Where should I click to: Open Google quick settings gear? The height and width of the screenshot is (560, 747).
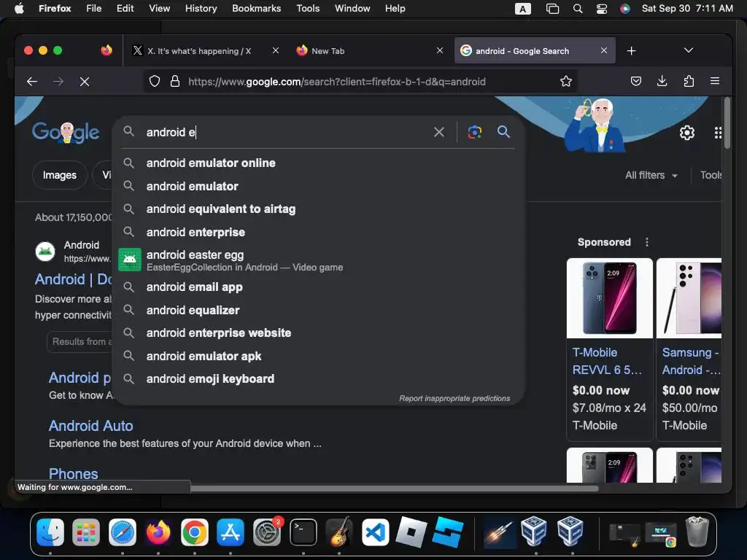[x=687, y=133]
